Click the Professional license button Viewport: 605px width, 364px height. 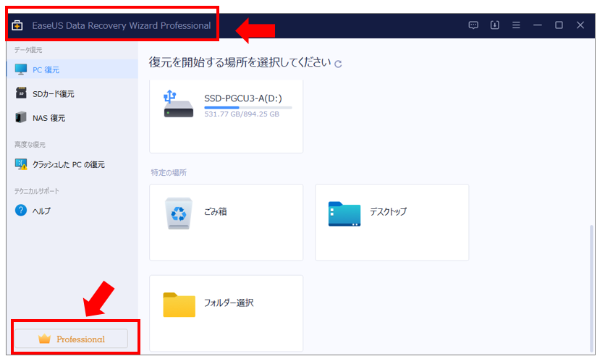72,339
